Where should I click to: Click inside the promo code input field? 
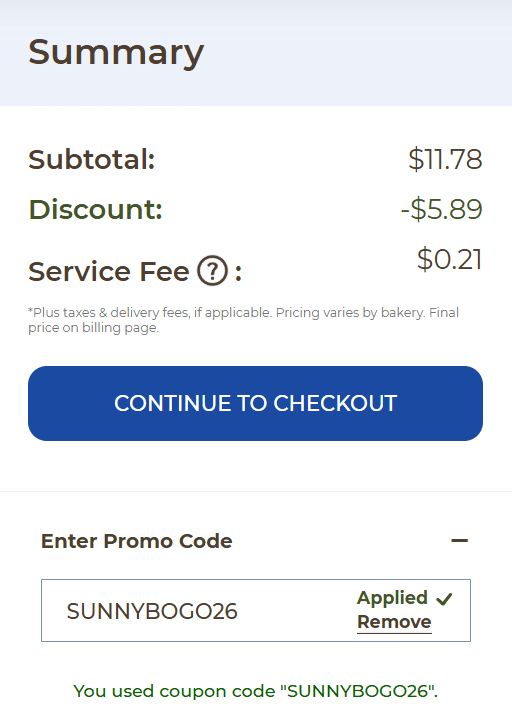pyautogui.click(x=256, y=610)
